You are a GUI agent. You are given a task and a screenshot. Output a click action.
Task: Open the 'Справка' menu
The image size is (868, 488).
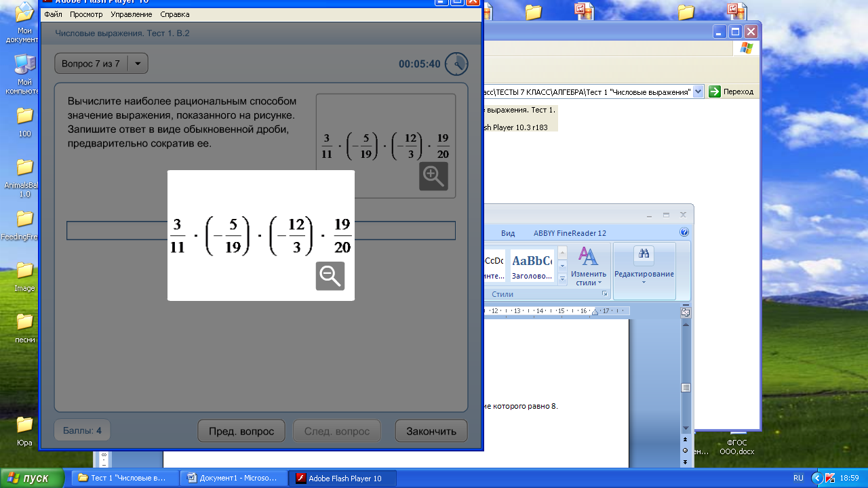pos(175,14)
